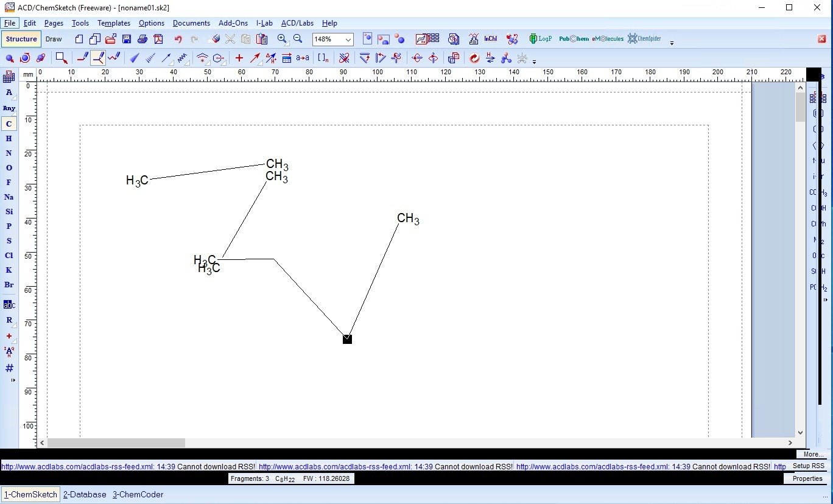Run 3D Structure Optimization
Viewport: 833px width, 504px height.
(x=506, y=58)
